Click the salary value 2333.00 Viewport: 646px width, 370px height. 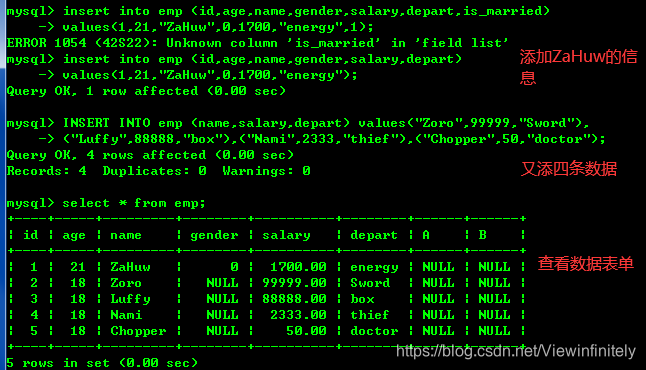298,315
